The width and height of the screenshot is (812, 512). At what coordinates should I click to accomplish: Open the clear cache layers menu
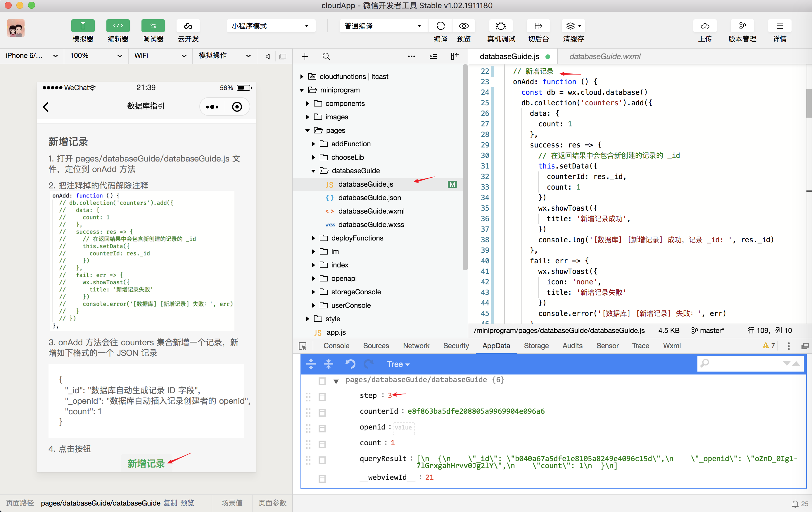(573, 26)
